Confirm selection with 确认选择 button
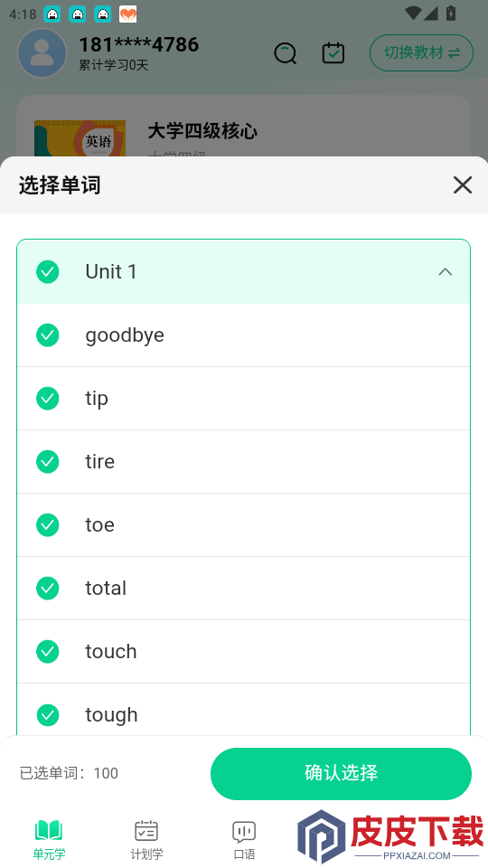Screen dimensions: 488x868 click(x=341, y=773)
